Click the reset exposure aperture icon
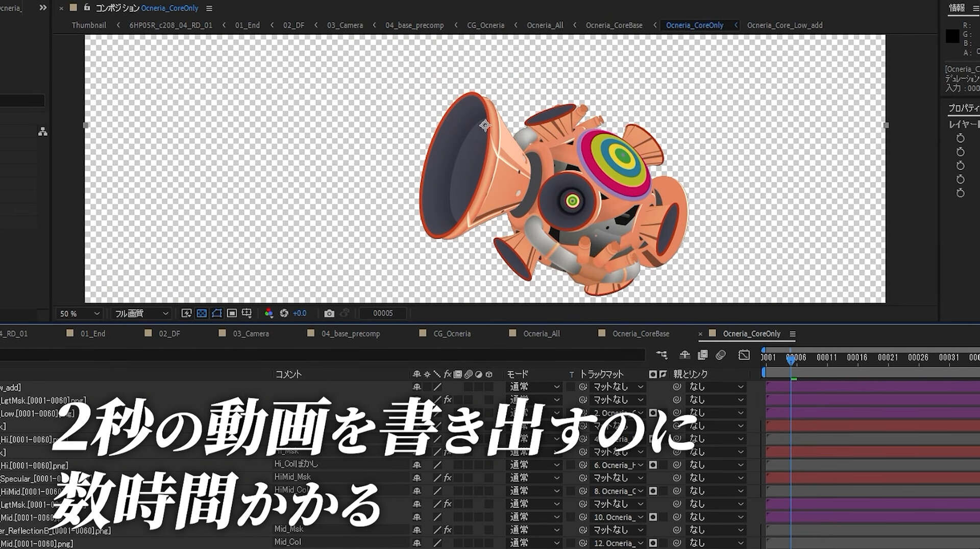 [284, 313]
